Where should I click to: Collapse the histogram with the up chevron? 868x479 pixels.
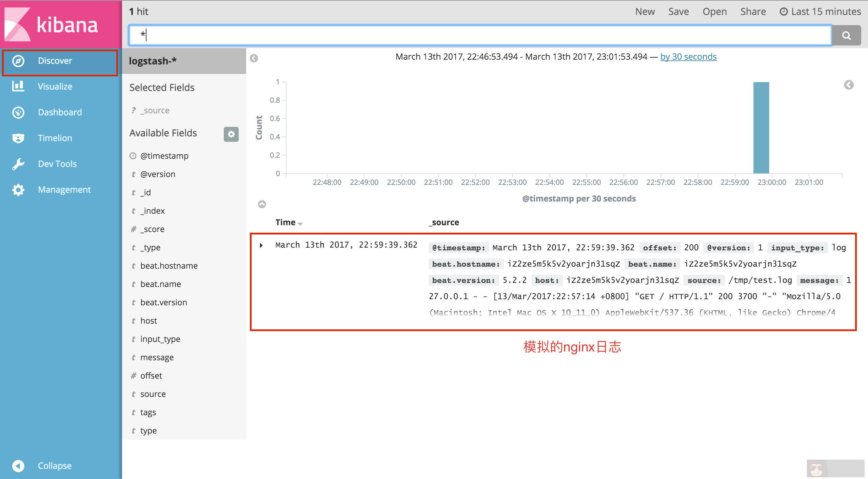[x=261, y=204]
